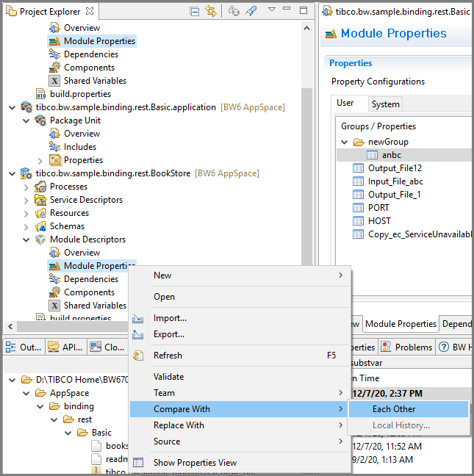Screen dimensions: 474x476
Task: Collapse Module Descriptors in BookStore
Action: coord(26,239)
